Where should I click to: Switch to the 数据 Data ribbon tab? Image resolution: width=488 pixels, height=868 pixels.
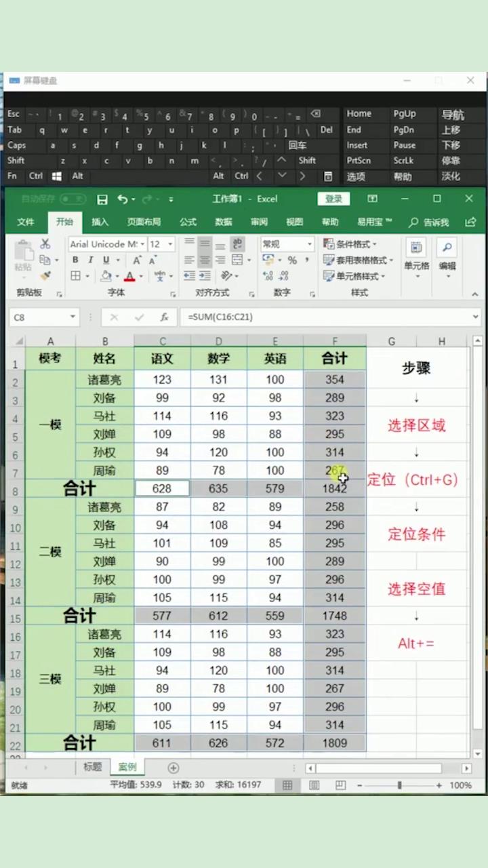[224, 222]
